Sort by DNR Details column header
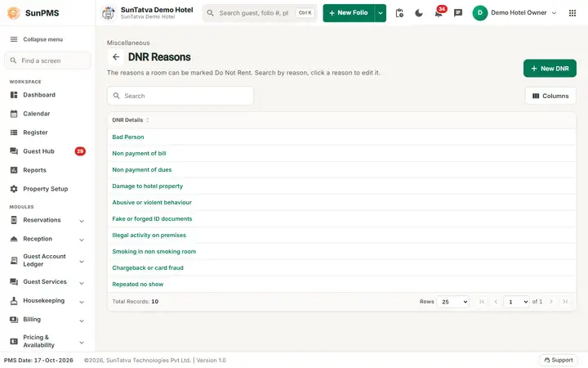The height and width of the screenshot is (368, 588). click(x=131, y=119)
